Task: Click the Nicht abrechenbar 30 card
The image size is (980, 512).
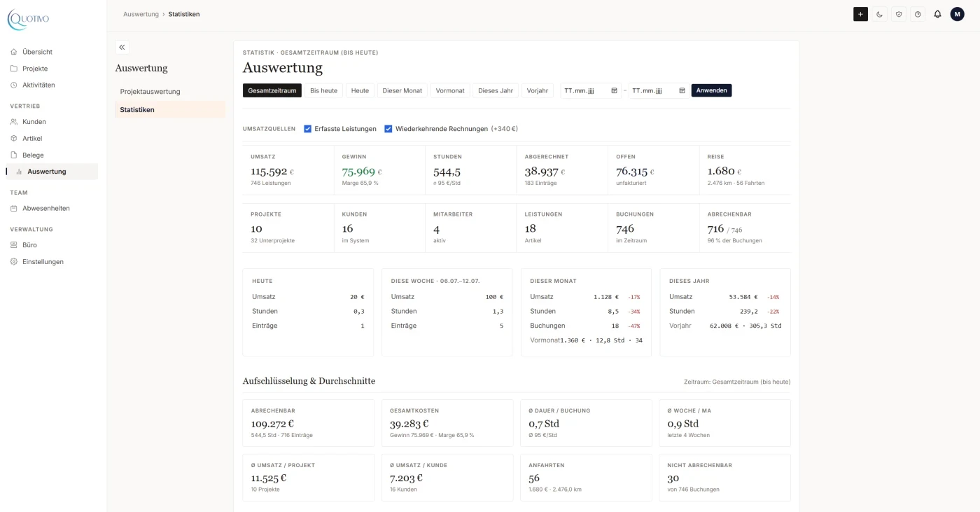Action: (x=724, y=478)
